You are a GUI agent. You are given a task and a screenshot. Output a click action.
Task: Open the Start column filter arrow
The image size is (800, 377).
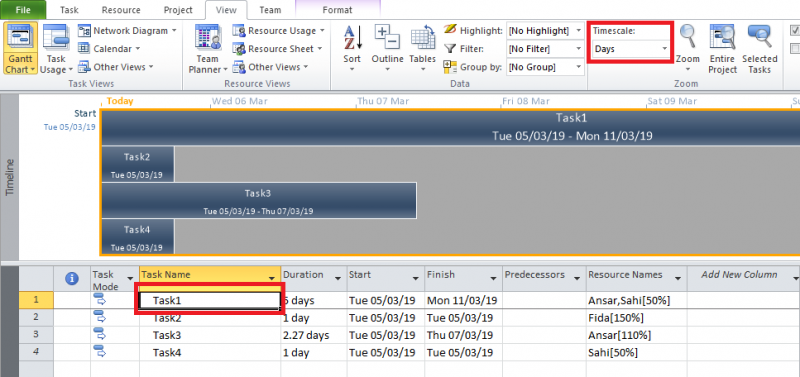[416, 279]
